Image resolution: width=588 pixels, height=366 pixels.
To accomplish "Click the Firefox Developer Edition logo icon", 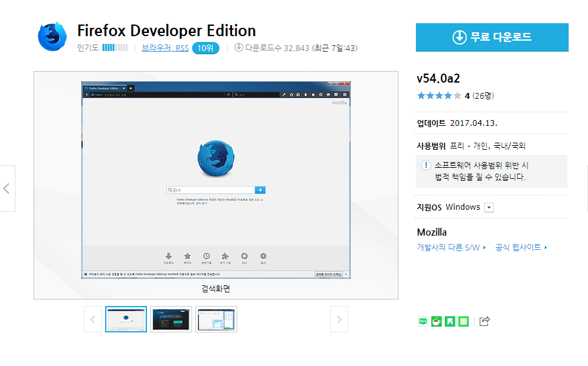I will coord(52,36).
